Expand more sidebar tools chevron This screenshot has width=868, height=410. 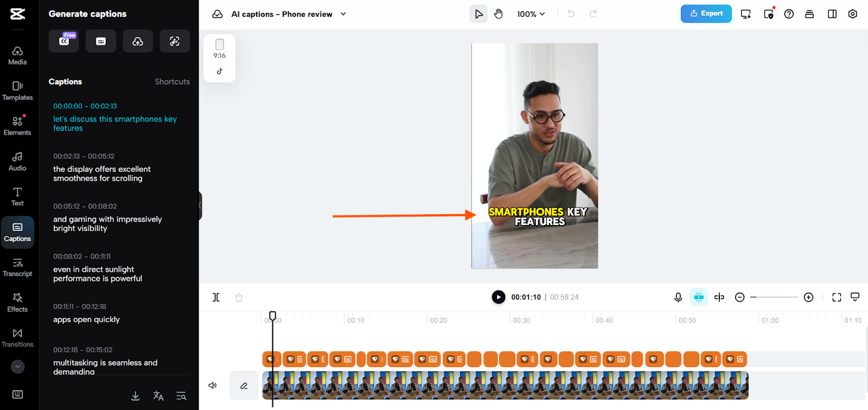click(18, 367)
